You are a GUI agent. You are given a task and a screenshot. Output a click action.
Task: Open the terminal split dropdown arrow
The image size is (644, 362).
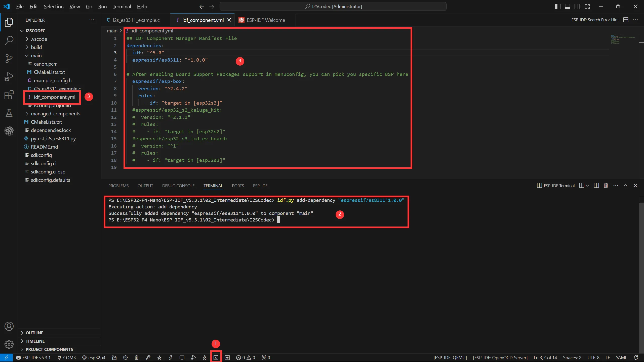[x=587, y=186]
